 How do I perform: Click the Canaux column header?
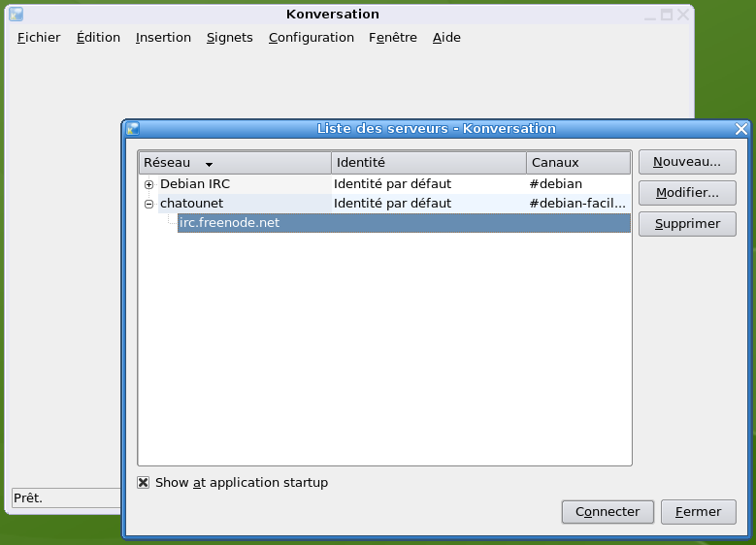[578, 163]
